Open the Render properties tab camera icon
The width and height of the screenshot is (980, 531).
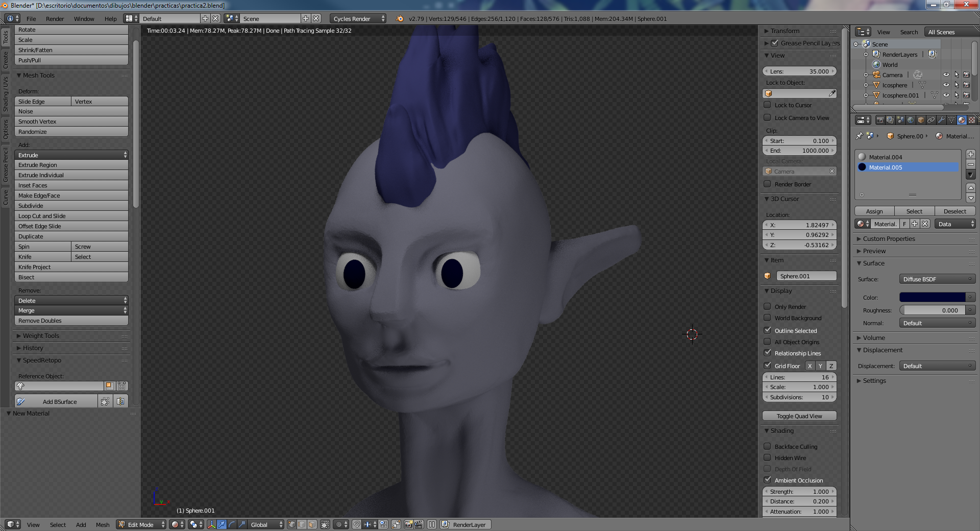coord(880,120)
